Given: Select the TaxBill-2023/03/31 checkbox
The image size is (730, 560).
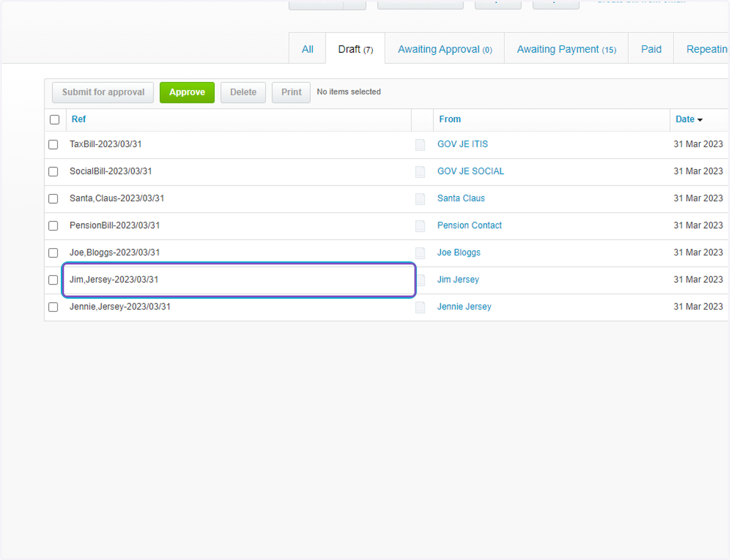Looking at the screenshot, I should click(54, 145).
